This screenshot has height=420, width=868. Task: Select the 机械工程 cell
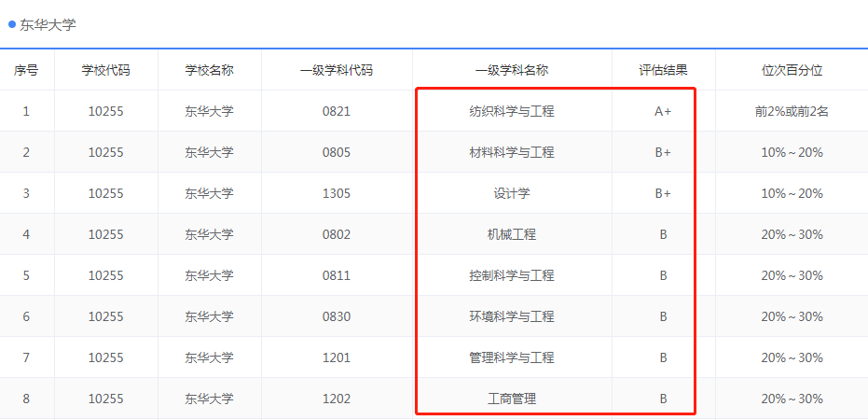512,234
